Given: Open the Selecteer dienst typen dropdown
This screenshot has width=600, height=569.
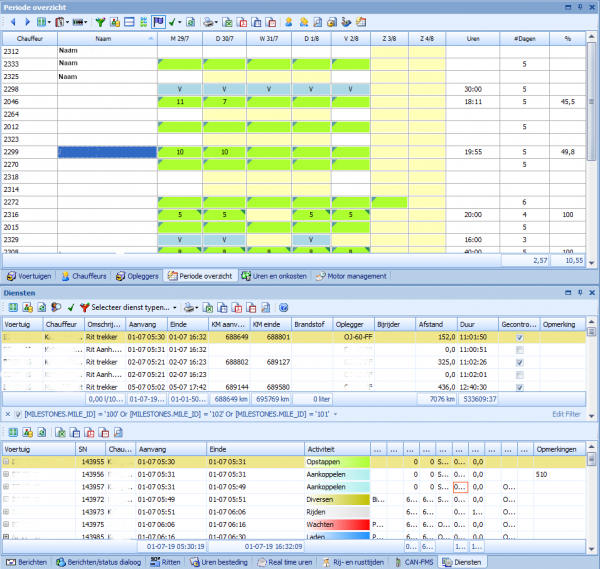Looking at the screenshot, I should [x=175, y=308].
